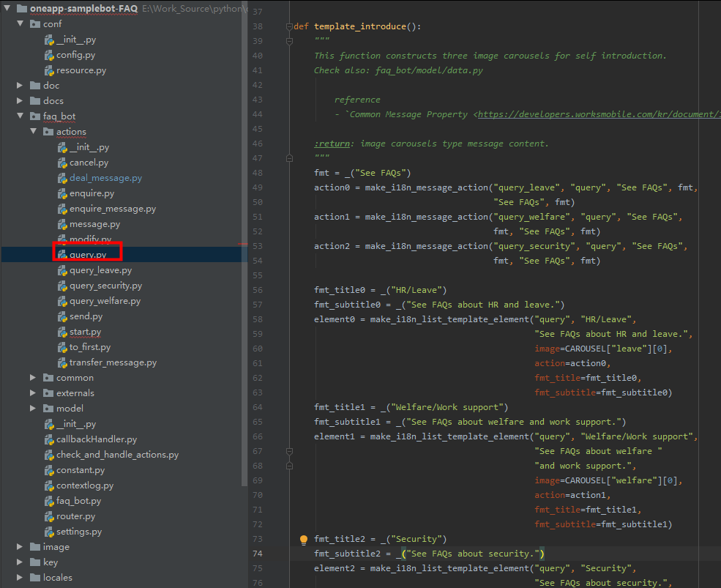Expand the doc folder
Screen dimensions: 721x588
(x=19, y=85)
